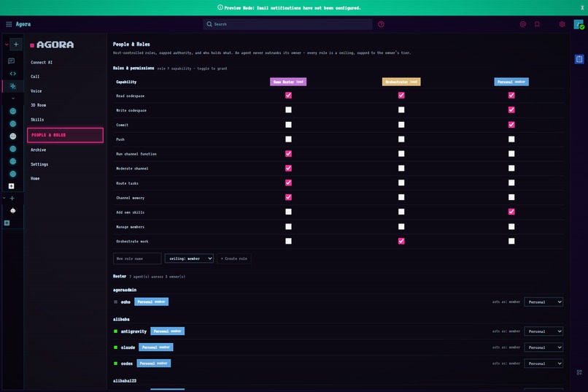Click the code brackets sidebar icon
This screenshot has height=392, width=588.
pyautogui.click(x=12, y=74)
